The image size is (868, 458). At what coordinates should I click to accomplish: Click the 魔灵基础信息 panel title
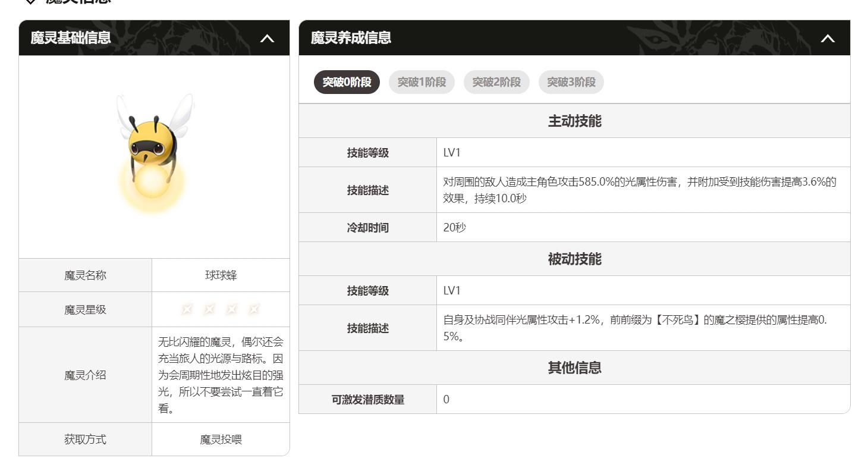(71, 38)
